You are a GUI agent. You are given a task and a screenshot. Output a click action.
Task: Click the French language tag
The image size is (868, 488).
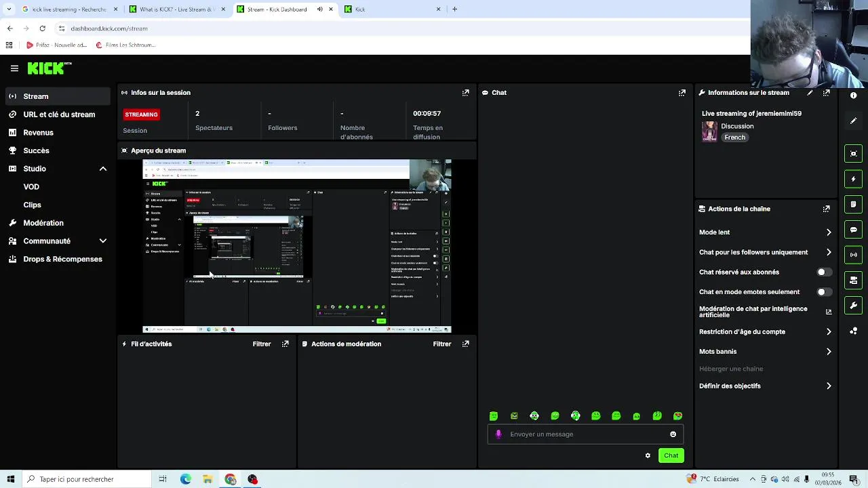(734, 138)
